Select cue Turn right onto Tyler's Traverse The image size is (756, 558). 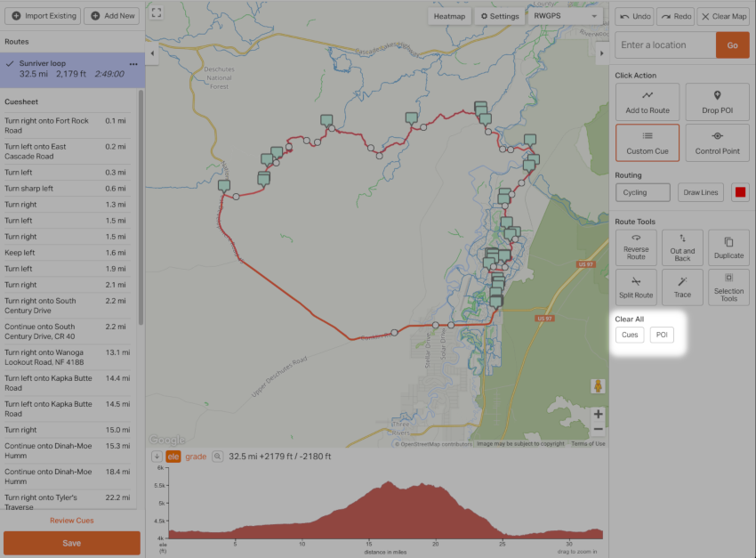(x=68, y=502)
